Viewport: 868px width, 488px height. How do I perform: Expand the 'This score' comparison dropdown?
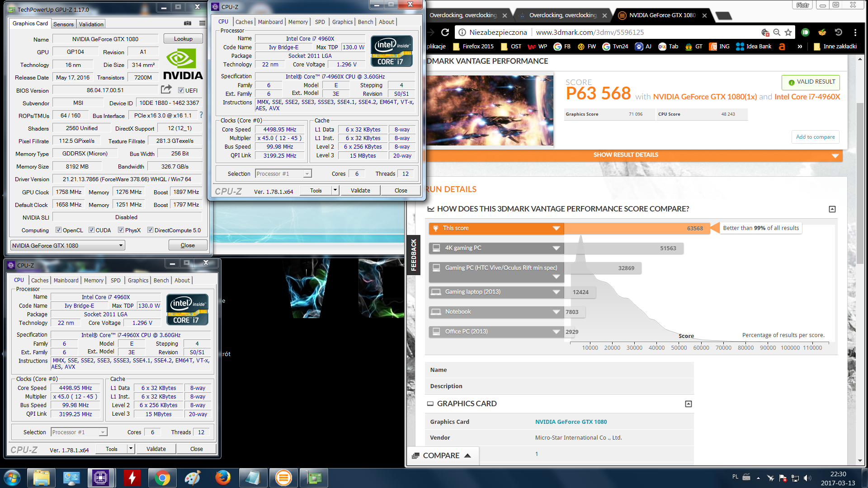click(x=557, y=228)
